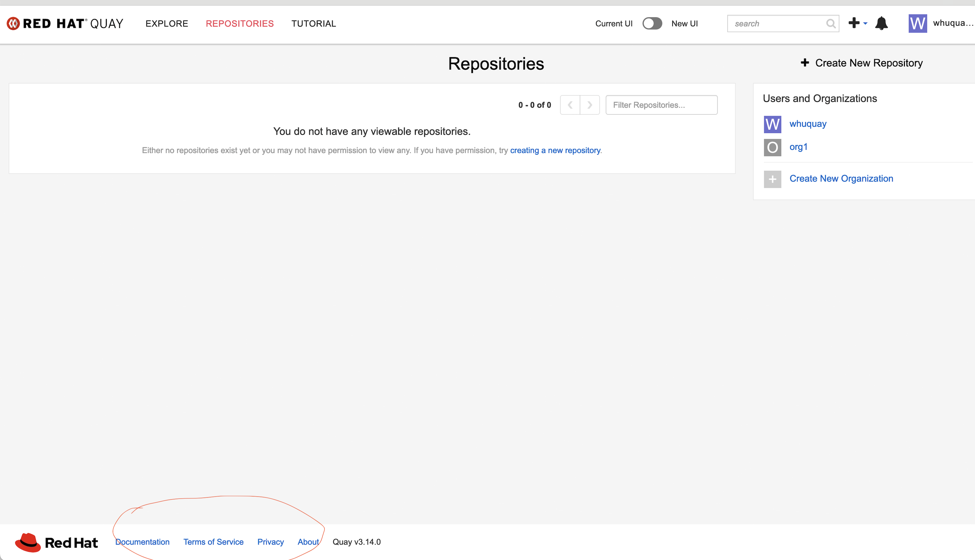This screenshot has width=975, height=560.
Task: Open the Documentation footer link
Action: click(142, 542)
